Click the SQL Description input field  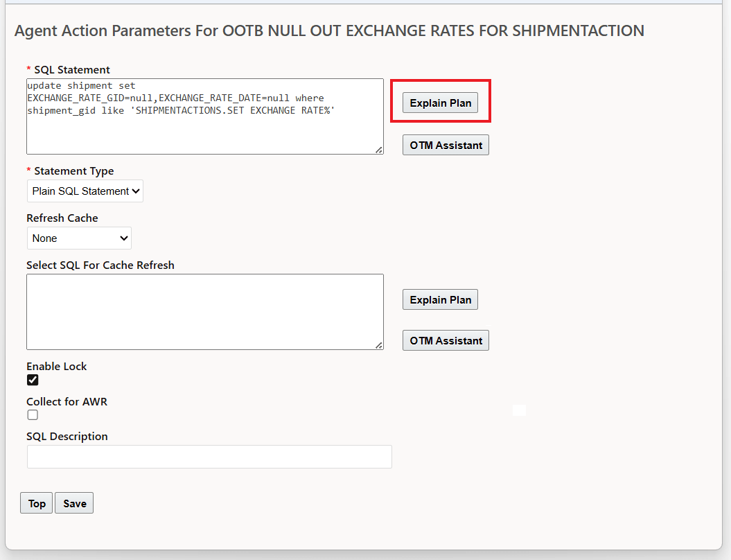tap(209, 457)
